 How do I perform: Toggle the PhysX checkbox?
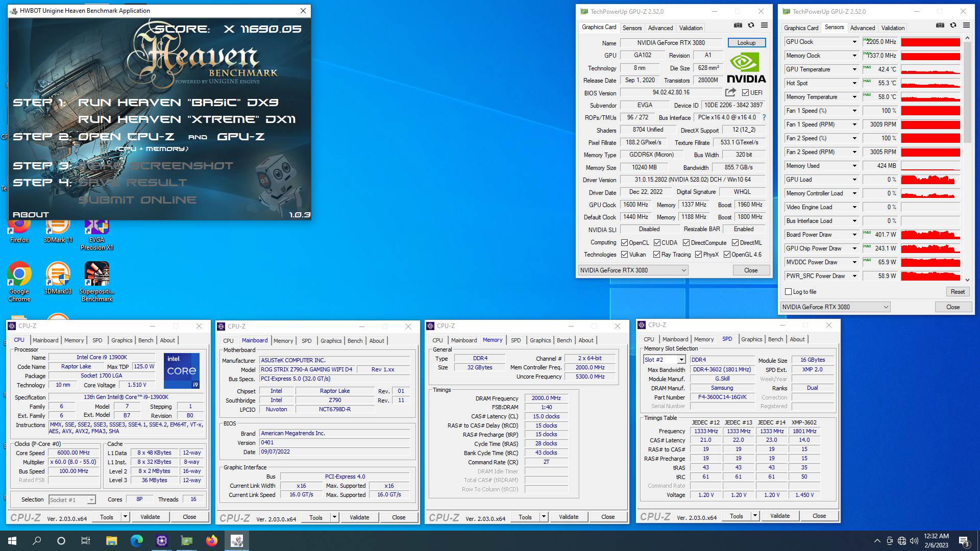[x=698, y=255]
